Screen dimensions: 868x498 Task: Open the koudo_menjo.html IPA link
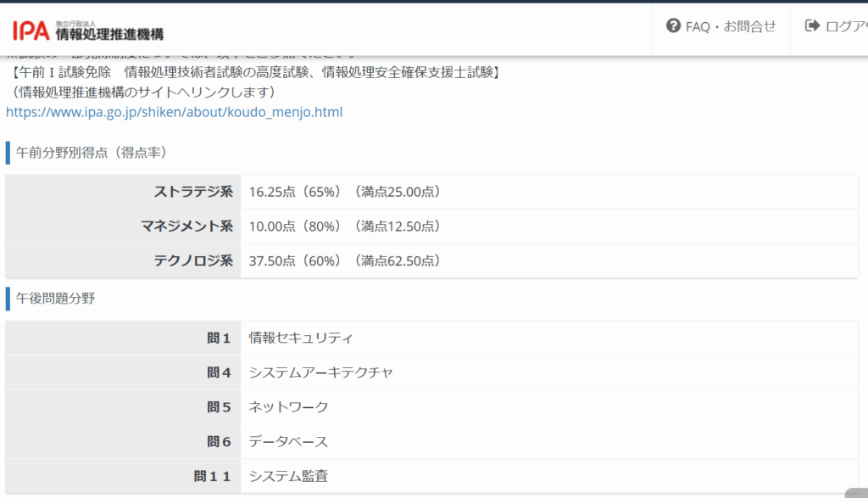coord(174,111)
